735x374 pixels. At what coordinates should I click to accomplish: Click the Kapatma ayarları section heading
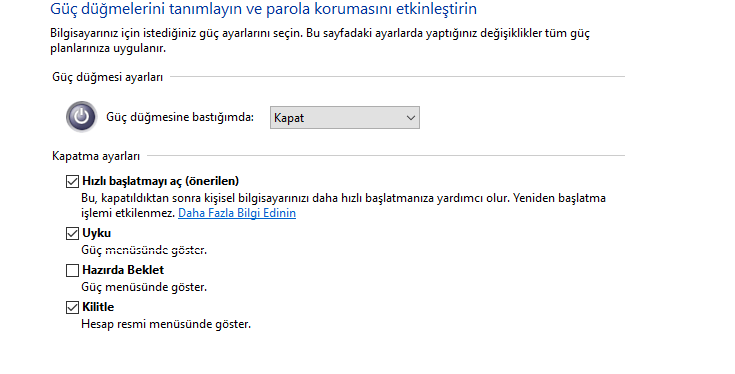click(x=96, y=156)
